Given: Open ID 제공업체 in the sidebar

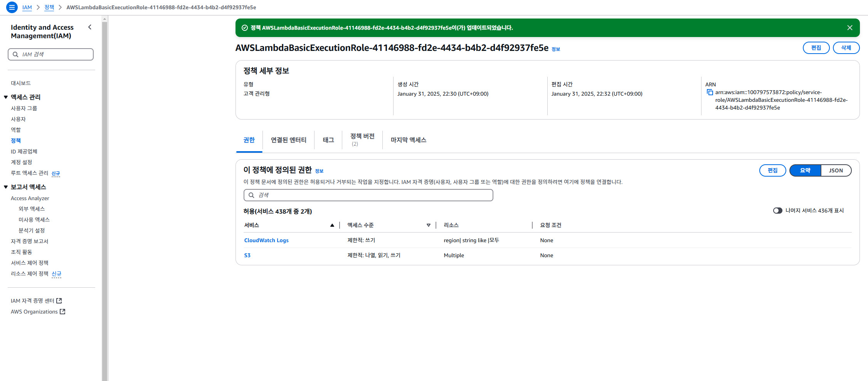Looking at the screenshot, I should click(24, 152).
